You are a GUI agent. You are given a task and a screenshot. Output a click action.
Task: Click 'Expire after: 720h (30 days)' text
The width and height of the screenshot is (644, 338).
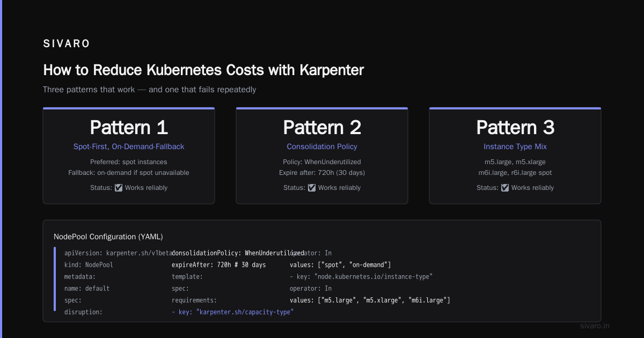[x=322, y=173]
